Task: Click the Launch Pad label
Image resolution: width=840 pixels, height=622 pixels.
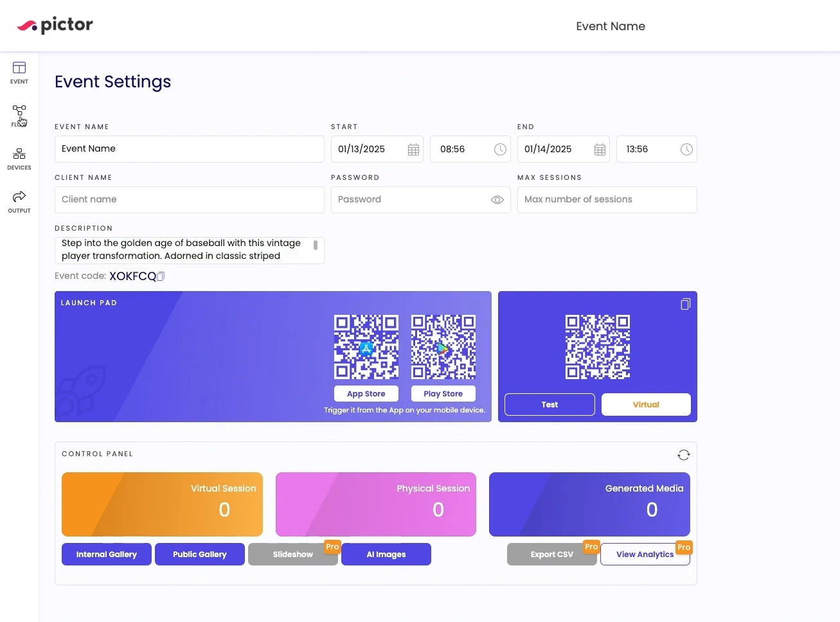Action: [89, 303]
